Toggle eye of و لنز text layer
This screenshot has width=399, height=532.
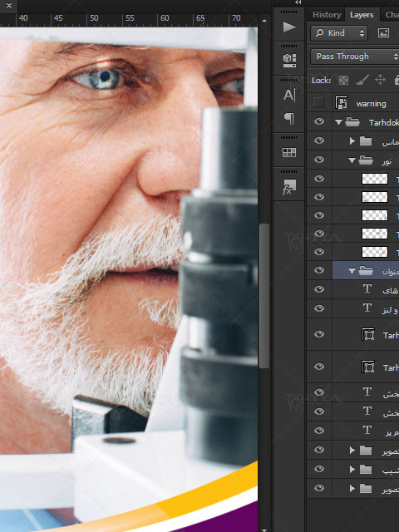(x=319, y=308)
